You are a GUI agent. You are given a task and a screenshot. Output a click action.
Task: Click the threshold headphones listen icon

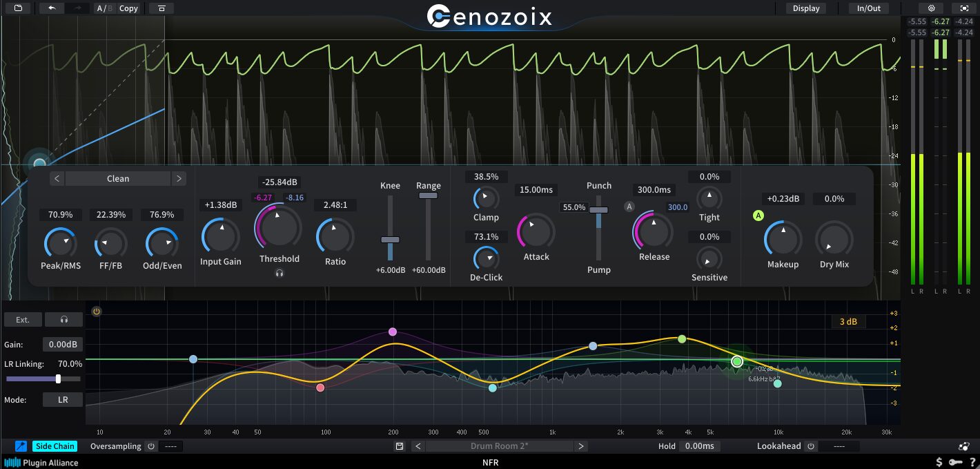tap(280, 273)
